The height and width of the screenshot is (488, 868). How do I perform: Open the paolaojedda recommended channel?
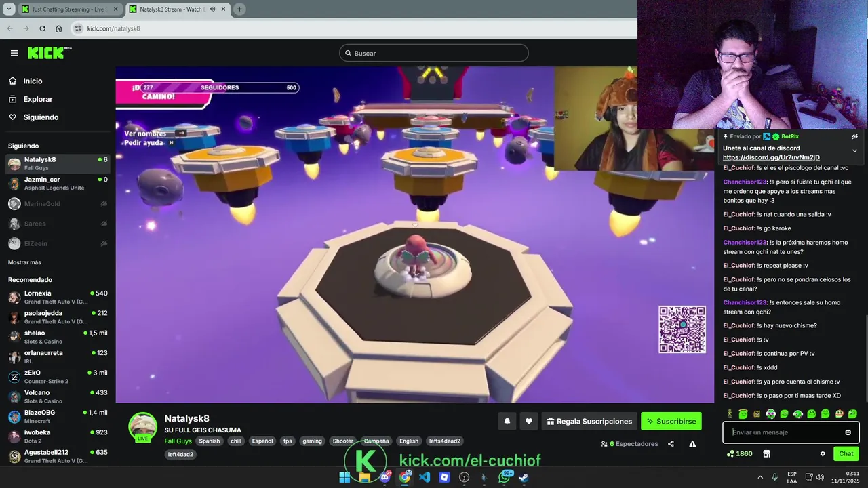58,317
